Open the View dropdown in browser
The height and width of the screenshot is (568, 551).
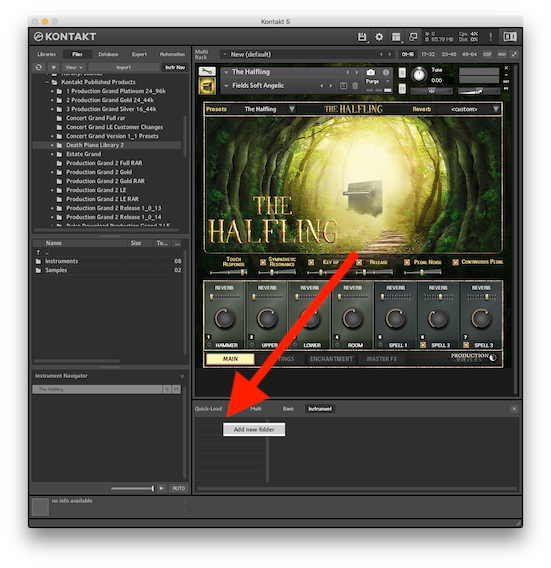click(x=74, y=67)
